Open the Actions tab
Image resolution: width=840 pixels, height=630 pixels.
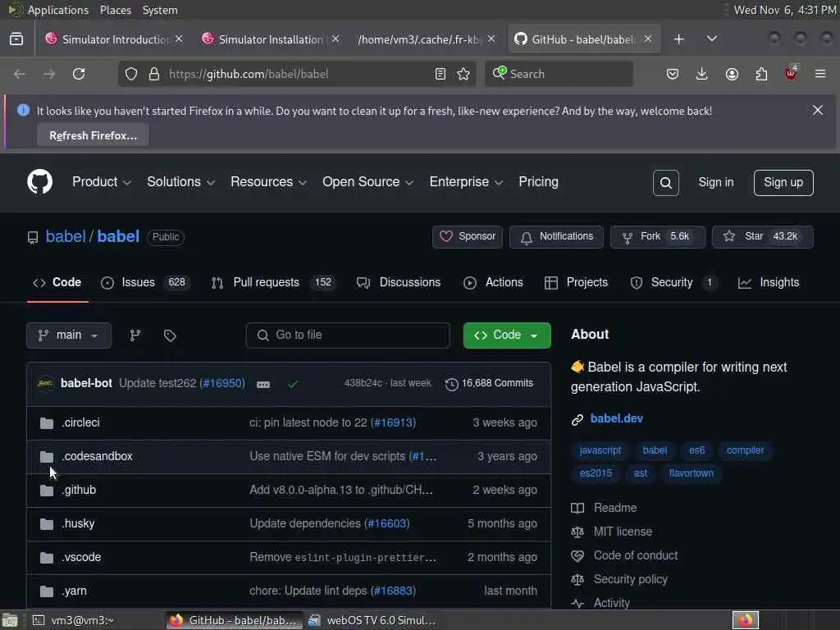click(493, 283)
